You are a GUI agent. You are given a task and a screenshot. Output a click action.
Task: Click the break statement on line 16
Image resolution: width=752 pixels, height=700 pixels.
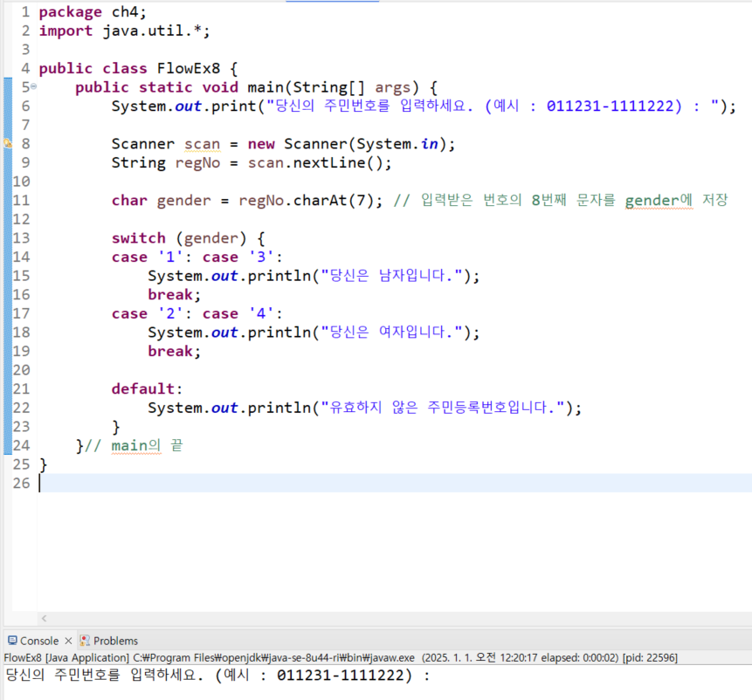(174, 295)
